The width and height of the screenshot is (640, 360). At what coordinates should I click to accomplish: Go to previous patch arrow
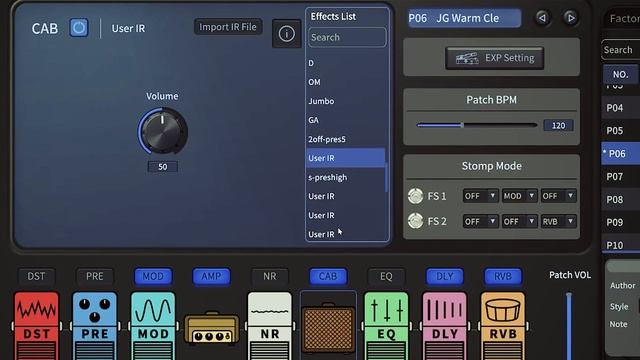coord(542,18)
